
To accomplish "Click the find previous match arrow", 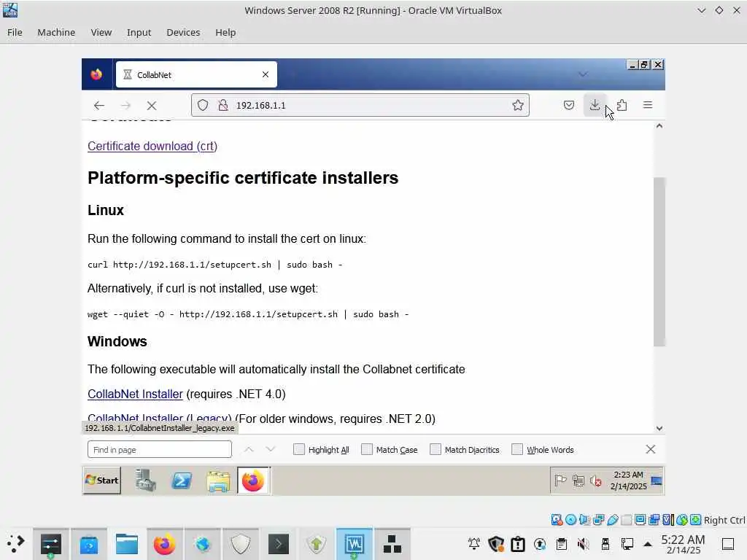I will pyautogui.click(x=249, y=449).
